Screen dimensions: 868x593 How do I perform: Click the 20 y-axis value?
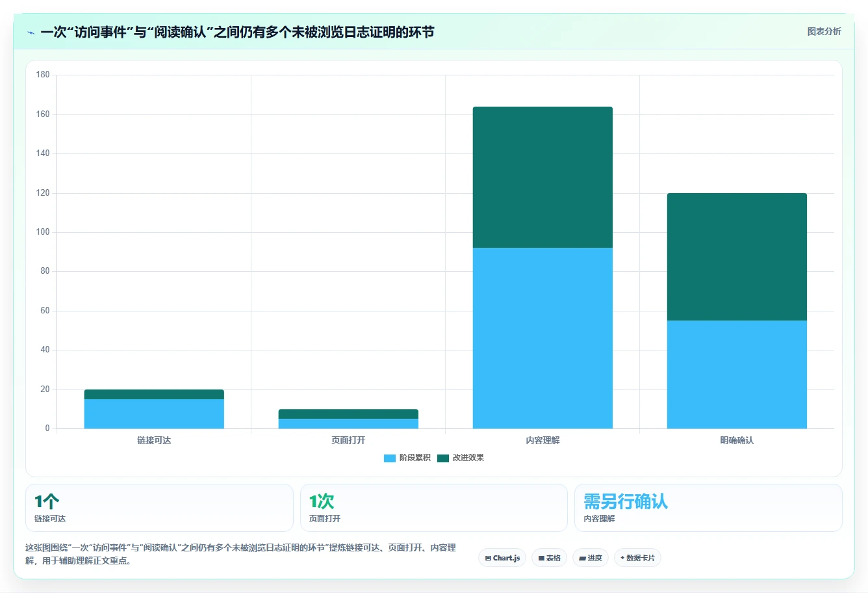click(x=45, y=389)
